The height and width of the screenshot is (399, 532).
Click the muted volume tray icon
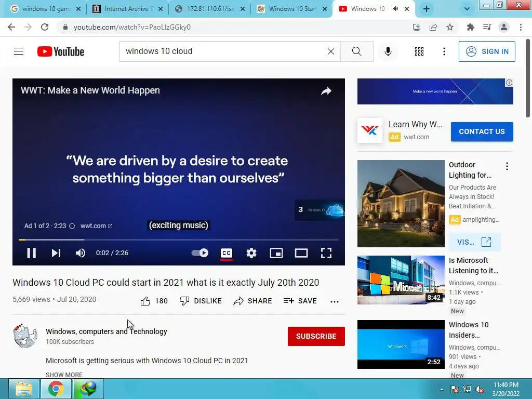480,389
